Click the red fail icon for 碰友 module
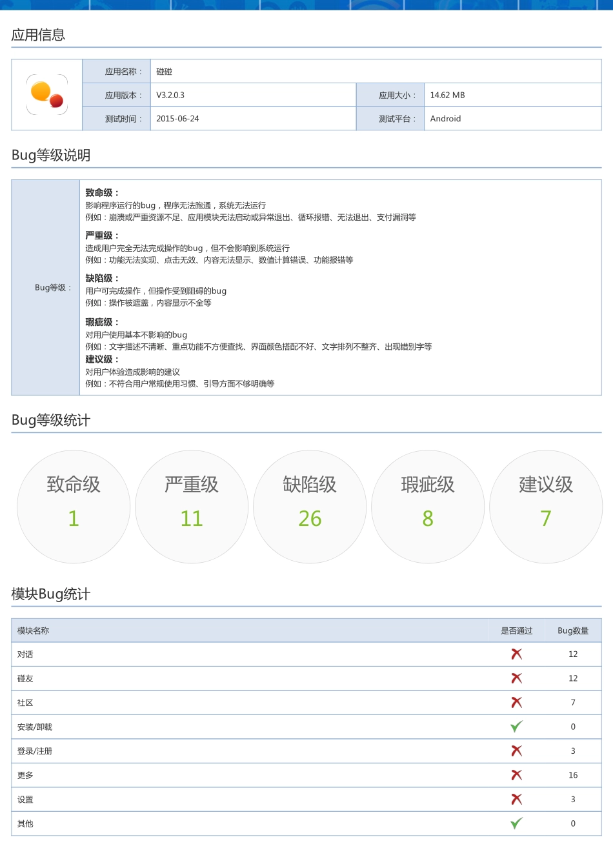Screen dimensions: 613x868 pyautogui.click(x=516, y=678)
